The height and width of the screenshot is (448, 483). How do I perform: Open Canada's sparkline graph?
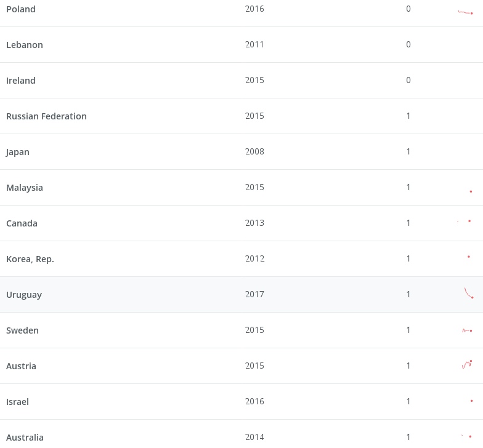pyautogui.click(x=465, y=222)
